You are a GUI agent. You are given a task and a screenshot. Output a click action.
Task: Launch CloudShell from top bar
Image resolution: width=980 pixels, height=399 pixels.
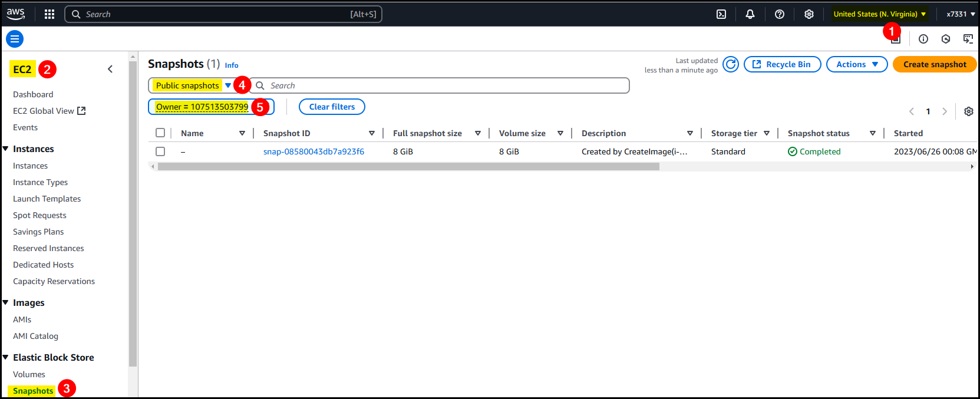coord(721,14)
